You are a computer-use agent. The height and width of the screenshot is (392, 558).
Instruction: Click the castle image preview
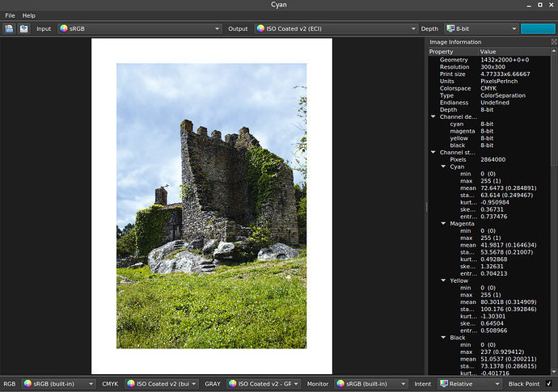(211, 205)
